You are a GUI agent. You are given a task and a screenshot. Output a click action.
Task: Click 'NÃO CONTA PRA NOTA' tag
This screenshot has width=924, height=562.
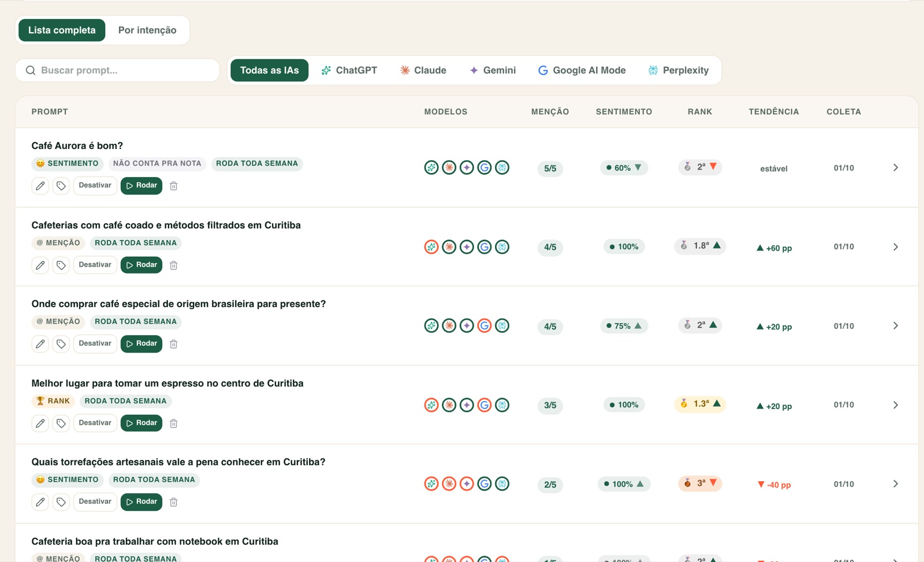(x=157, y=164)
